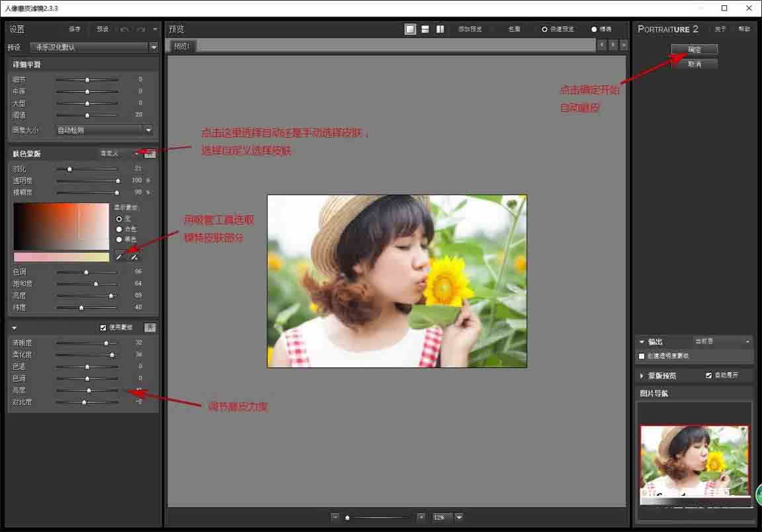
Task: Click the undo arrow in settings header
Action: click(125, 29)
